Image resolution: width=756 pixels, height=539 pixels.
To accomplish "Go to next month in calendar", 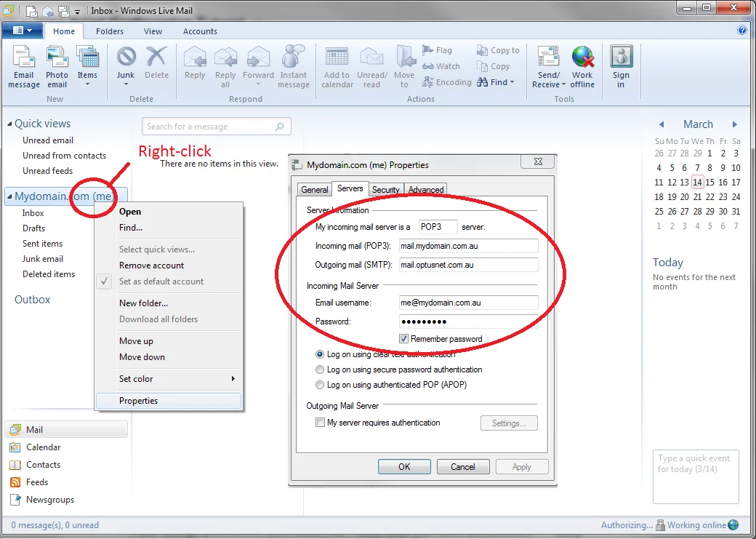I will pyautogui.click(x=735, y=124).
